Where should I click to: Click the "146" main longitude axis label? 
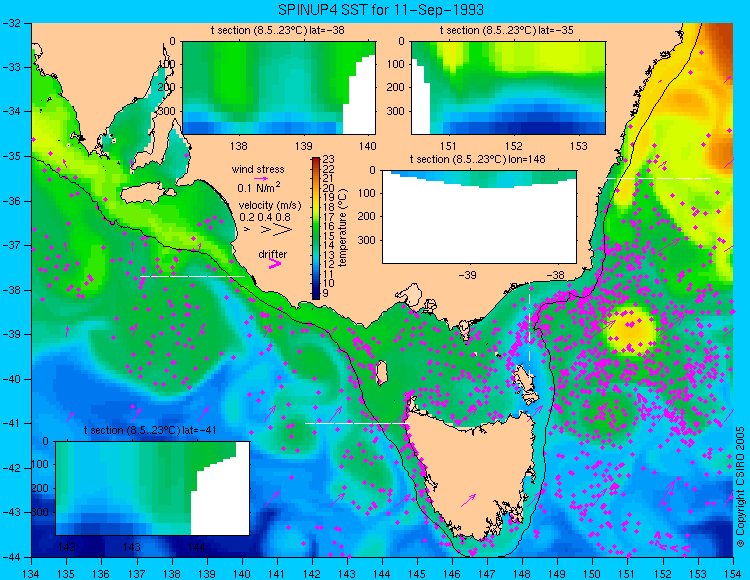click(x=452, y=574)
